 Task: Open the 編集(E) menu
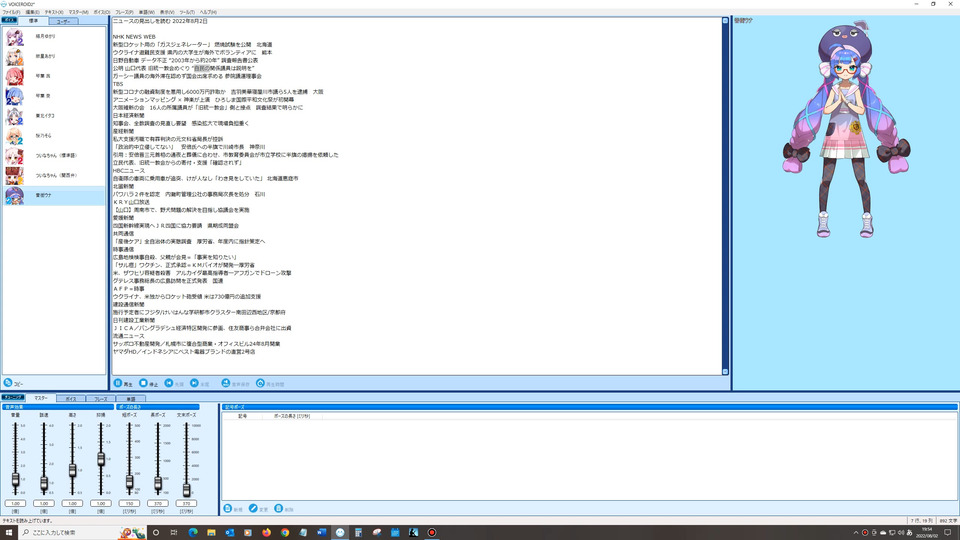click(32, 12)
